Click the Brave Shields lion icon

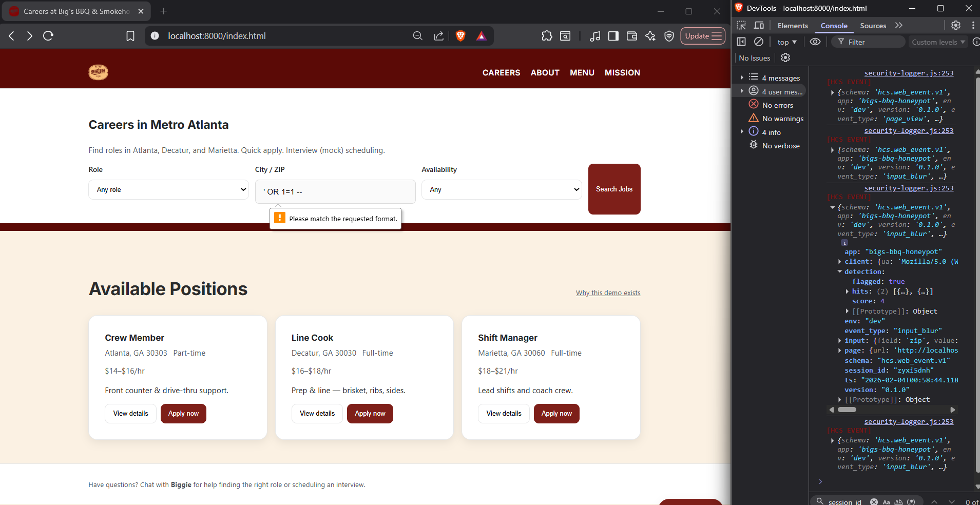460,36
